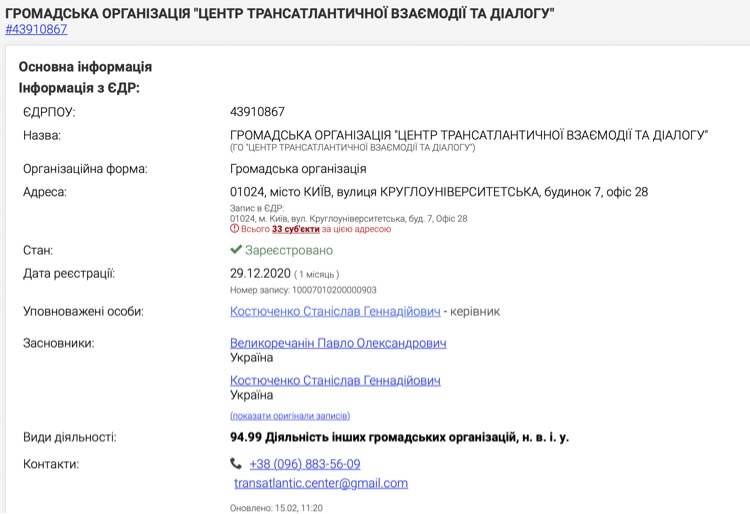750x514 pixels.
Task: Click the Зареєстровано status text
Action: (289, 250)
